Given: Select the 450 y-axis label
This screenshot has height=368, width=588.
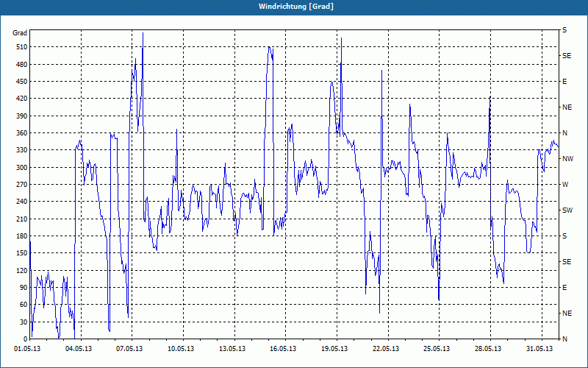Looking at the screenshot, I should coord(22,82).
